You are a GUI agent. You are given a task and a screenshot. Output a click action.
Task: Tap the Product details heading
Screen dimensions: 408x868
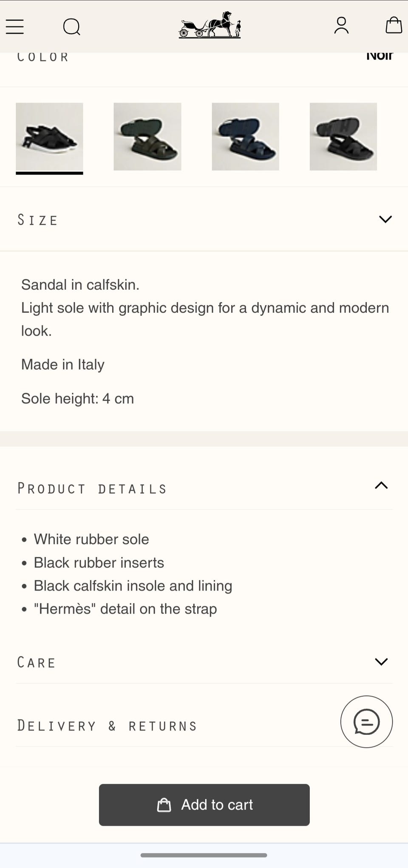pyautogui.click(x=92, y=489)
